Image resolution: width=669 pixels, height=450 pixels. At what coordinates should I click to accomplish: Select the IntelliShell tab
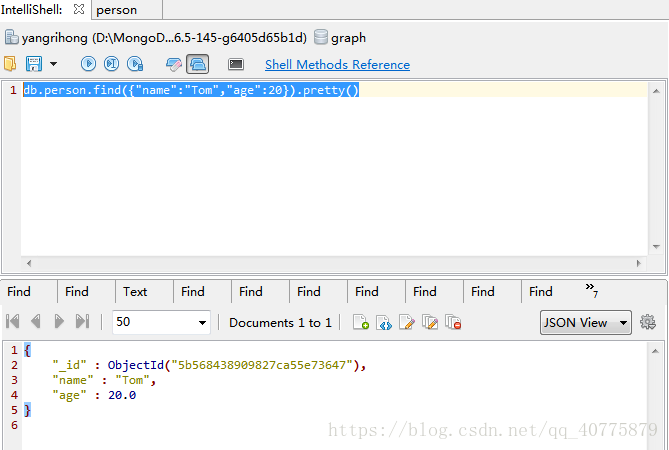[x=32, y=9]
